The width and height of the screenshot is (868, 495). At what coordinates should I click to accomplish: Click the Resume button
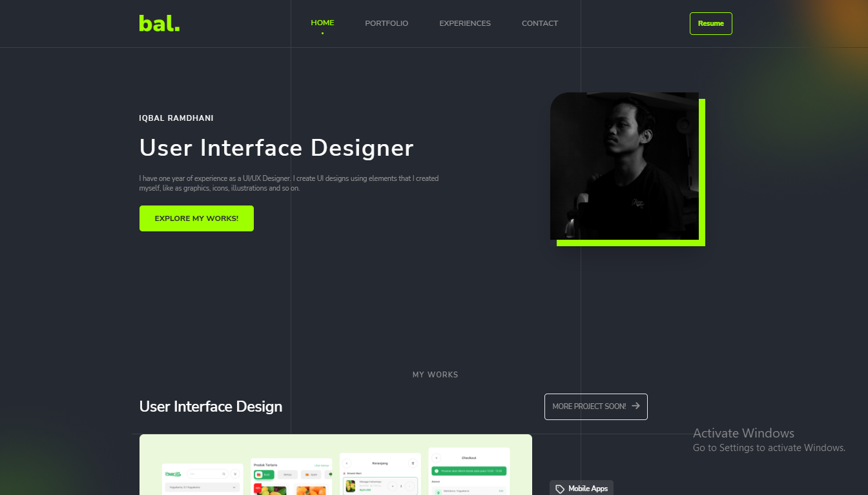(x=711, y=23)
